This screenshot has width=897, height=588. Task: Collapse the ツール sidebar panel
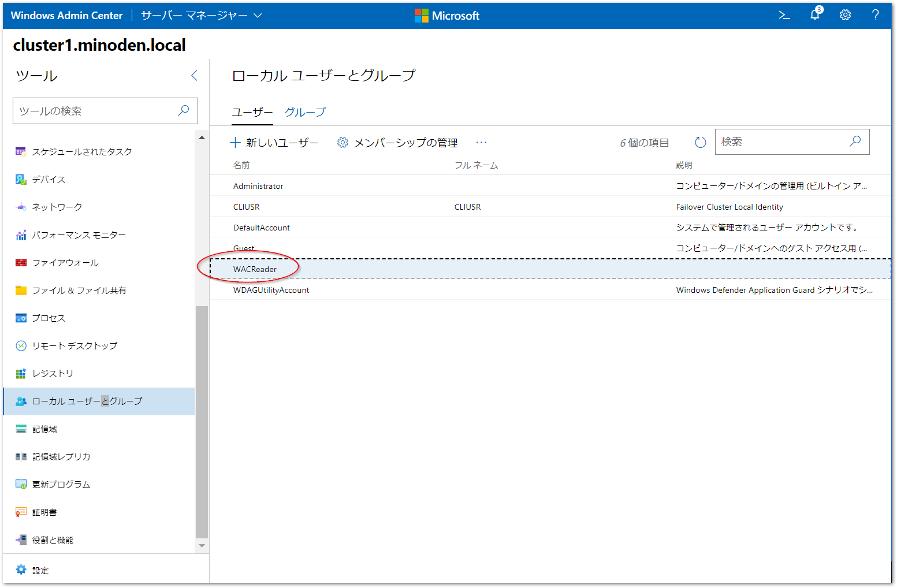(194, 75)
